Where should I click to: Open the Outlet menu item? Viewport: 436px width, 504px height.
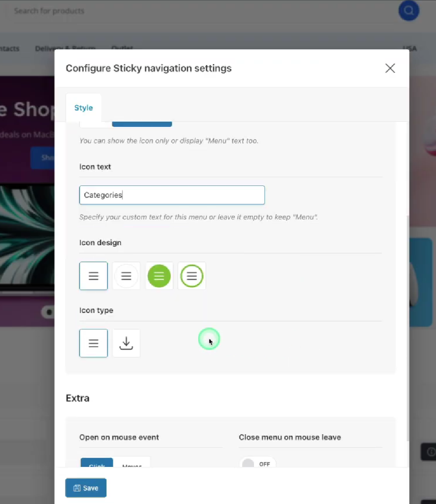pos(122,48)
